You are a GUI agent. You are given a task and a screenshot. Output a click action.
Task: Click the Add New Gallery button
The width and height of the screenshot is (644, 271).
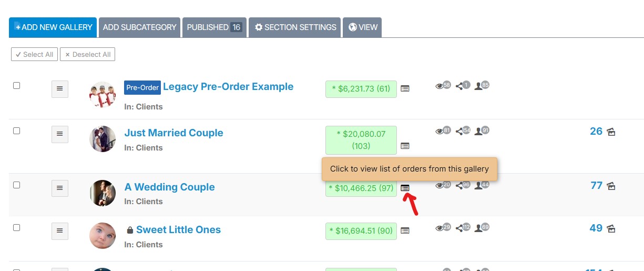pyautogui.click(x=53, y=27)
